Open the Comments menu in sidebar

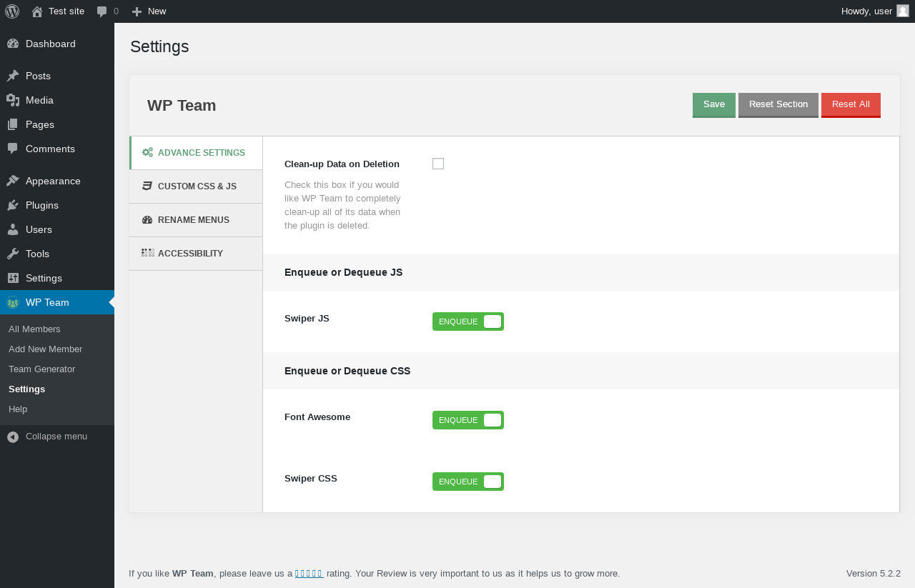(57, 149)
